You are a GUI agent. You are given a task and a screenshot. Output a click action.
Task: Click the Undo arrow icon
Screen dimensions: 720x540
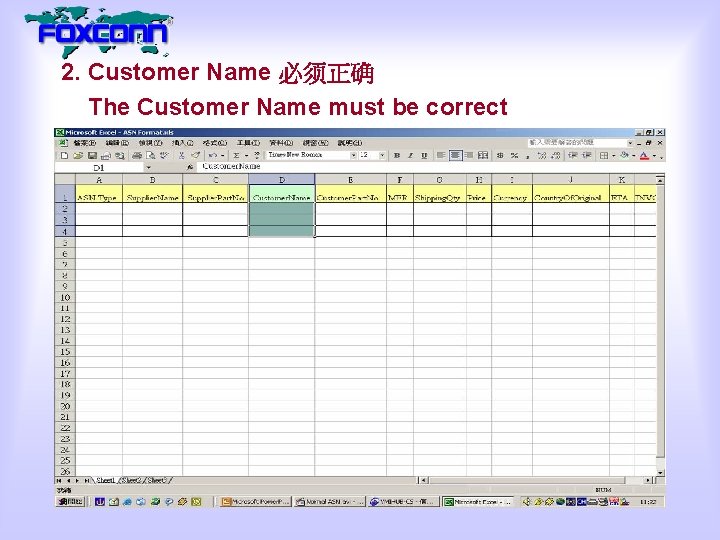pos(212,156)
